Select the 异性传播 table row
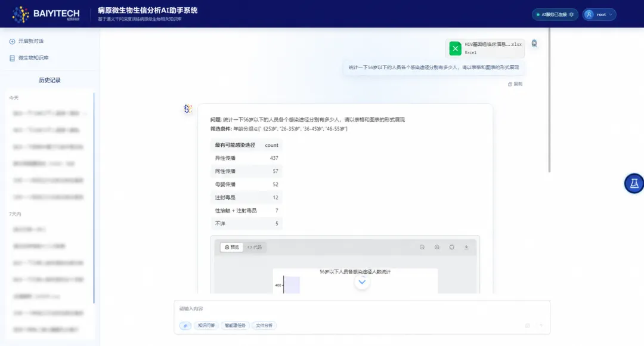Image resolution: width=644 pixels, height=346 pixels. coord(246,158)
